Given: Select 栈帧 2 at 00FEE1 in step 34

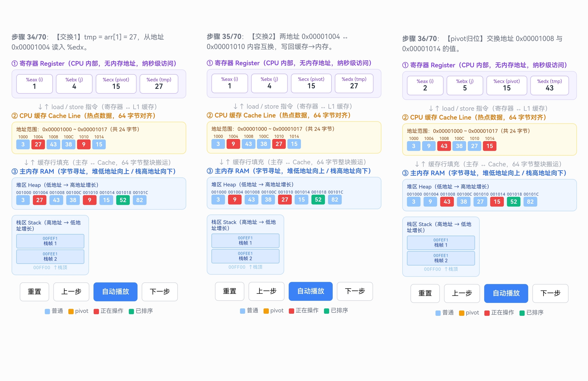Looking at the screenshot, I should [x=50, y=257].
